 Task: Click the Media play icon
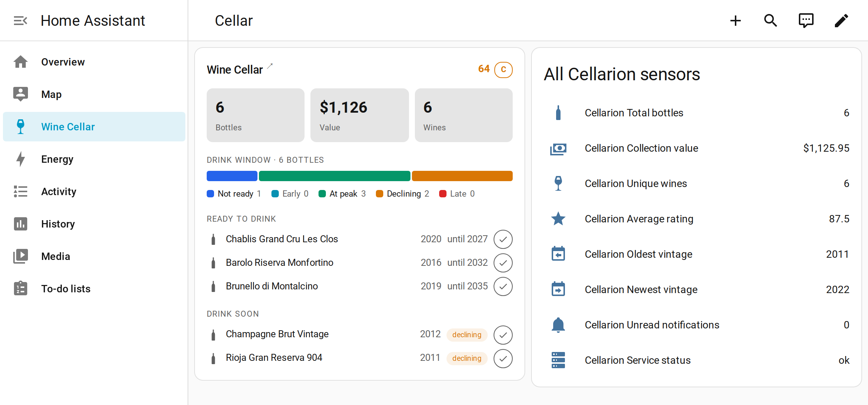click(21, 256)
